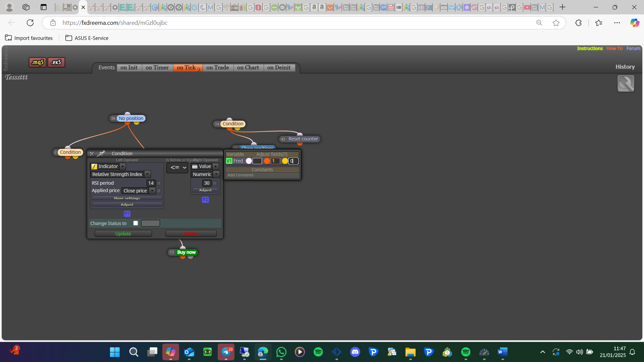644x362 pixels.
Task: Switch to the on Deinit event tab
Action: [279, 68]
